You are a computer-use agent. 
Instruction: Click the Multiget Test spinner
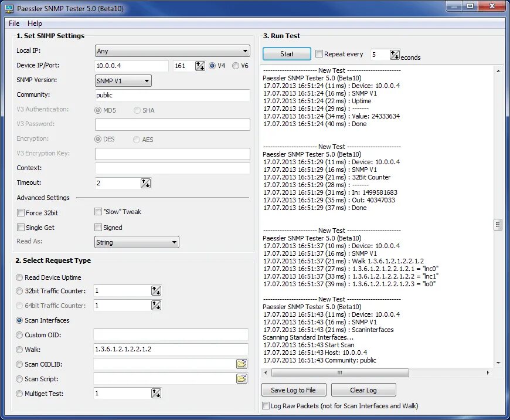(x=156, y=393)
